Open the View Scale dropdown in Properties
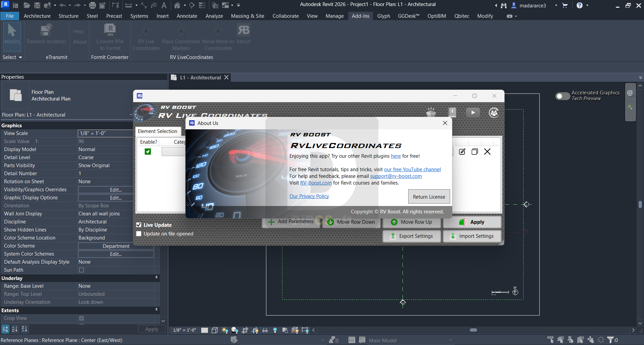 coord(106,133)
